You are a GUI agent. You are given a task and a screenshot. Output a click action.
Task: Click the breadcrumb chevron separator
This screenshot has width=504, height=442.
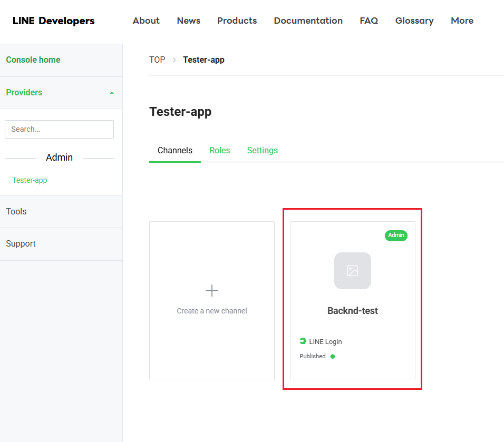pyautogui.click(x=174, y=60)
